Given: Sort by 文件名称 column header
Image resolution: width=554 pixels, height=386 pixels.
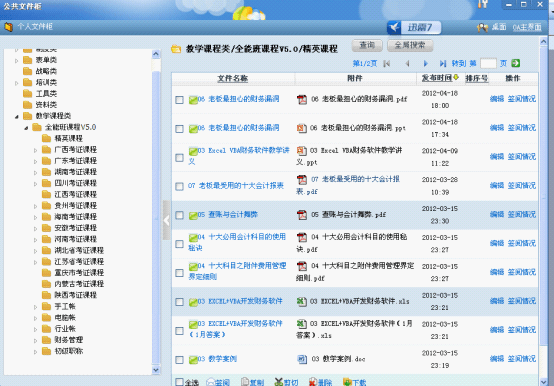Looking at the screenshot, I should 232,78.
